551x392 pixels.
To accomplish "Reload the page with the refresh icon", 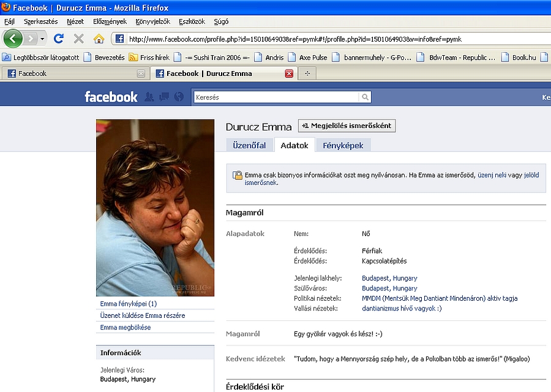I will point(59,39).
